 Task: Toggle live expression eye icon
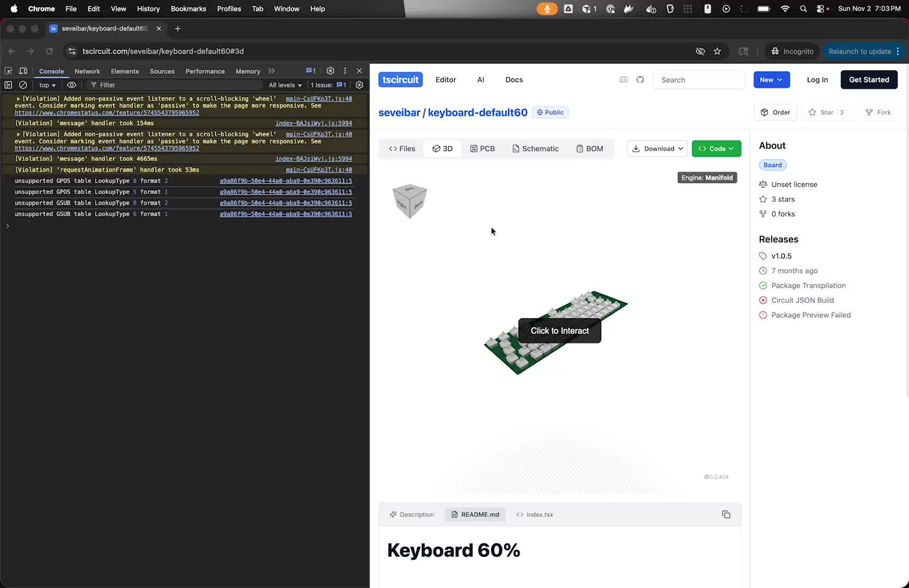pyautogui.click(x=71, y=85)
